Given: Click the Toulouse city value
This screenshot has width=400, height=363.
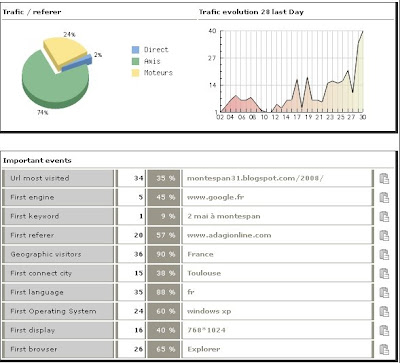Looking at the screenshot, I should 204,273.
